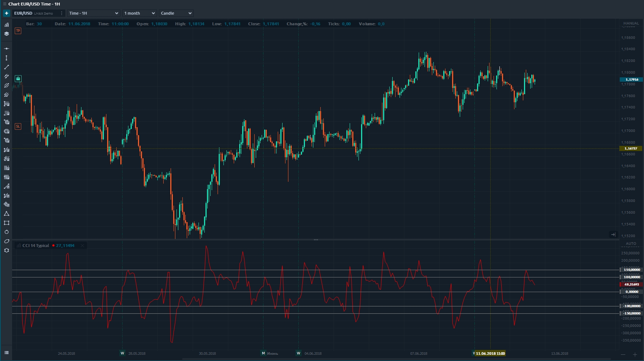Toggle the SL stop-loss marker

coord(18,126)
